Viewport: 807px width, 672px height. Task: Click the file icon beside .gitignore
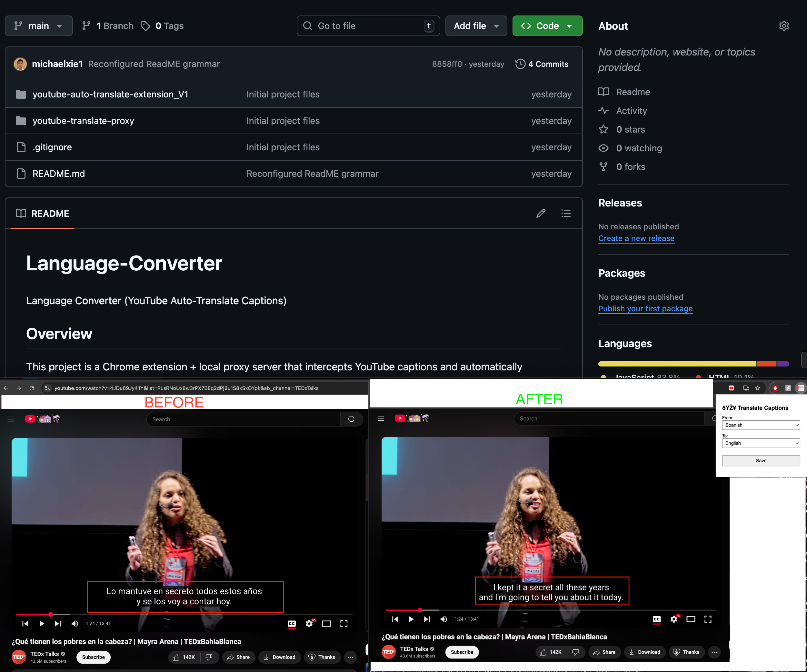pos(21,147)
